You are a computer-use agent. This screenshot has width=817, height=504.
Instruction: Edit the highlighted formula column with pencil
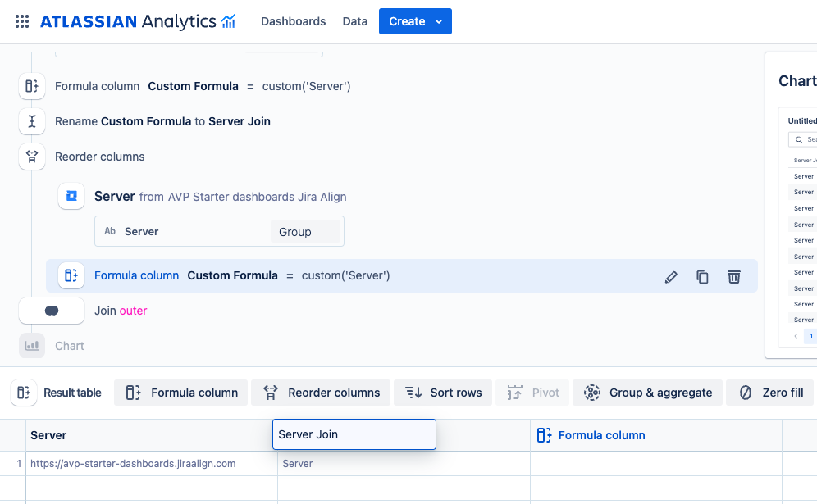coord(671,276)
